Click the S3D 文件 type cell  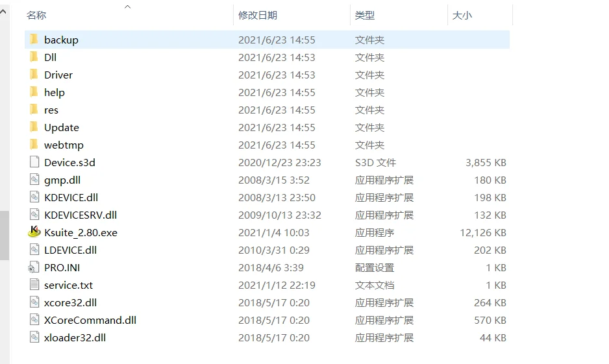point(375,163)
